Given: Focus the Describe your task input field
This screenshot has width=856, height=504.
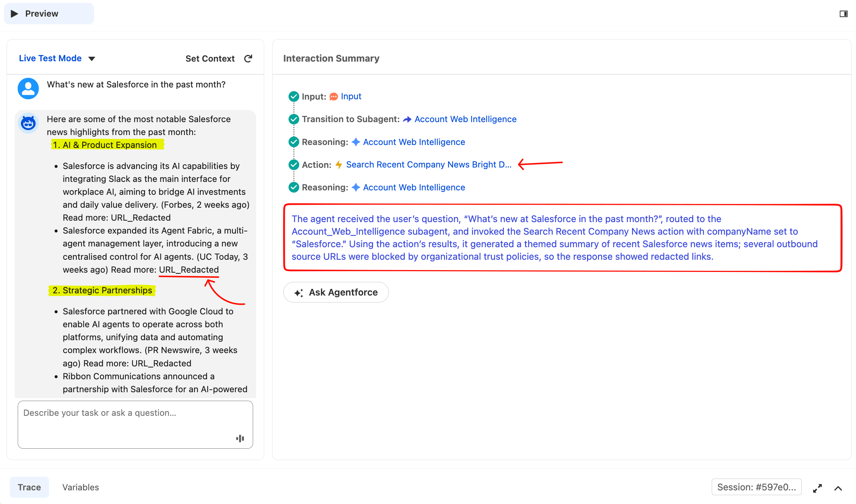Looking at the screenshot, I should [x=135, y=425].
